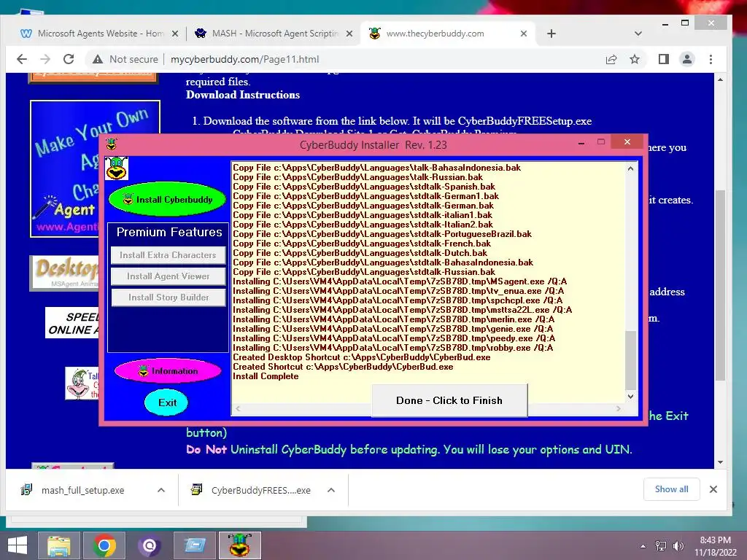Bookmark this page with star icon

[635, 59]
